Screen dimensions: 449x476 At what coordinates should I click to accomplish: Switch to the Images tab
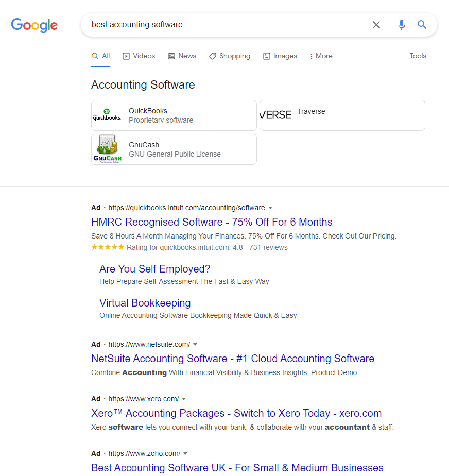click(280, 56)
